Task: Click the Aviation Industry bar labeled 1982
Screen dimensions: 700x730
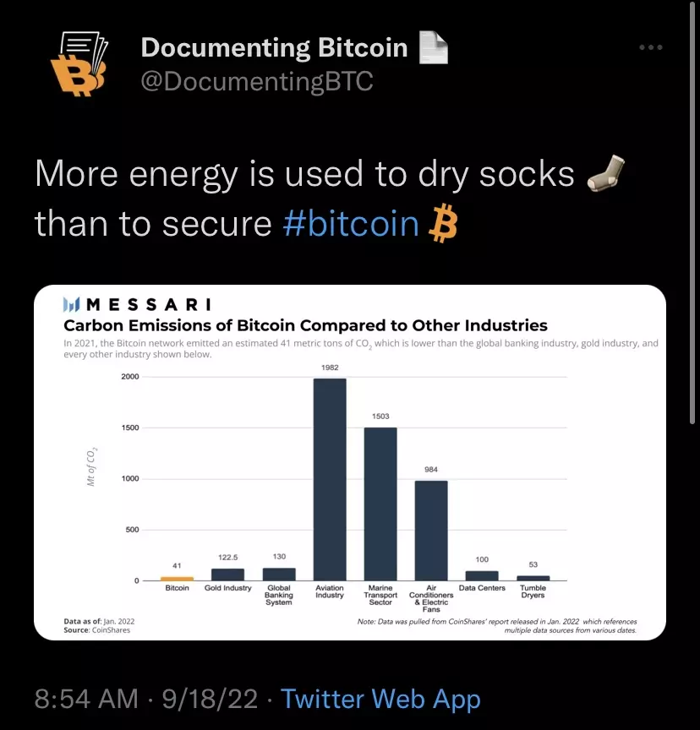Action: click(x=330, y=480)
